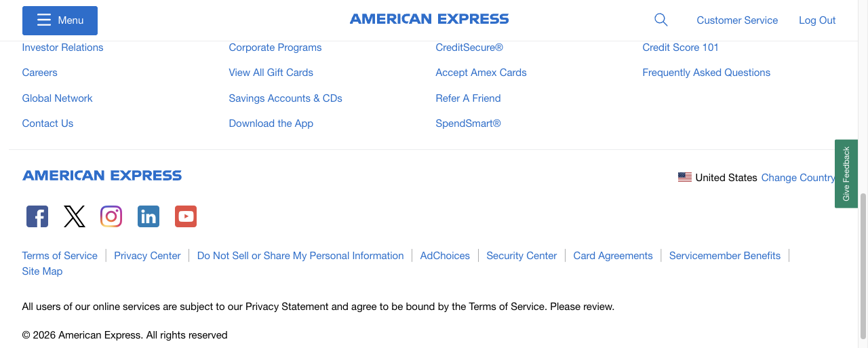Image resolution: width=868 pixels, height=348 pixels.
Task: Go to Savings Accounts & CDs
Action: pos(285,98)
